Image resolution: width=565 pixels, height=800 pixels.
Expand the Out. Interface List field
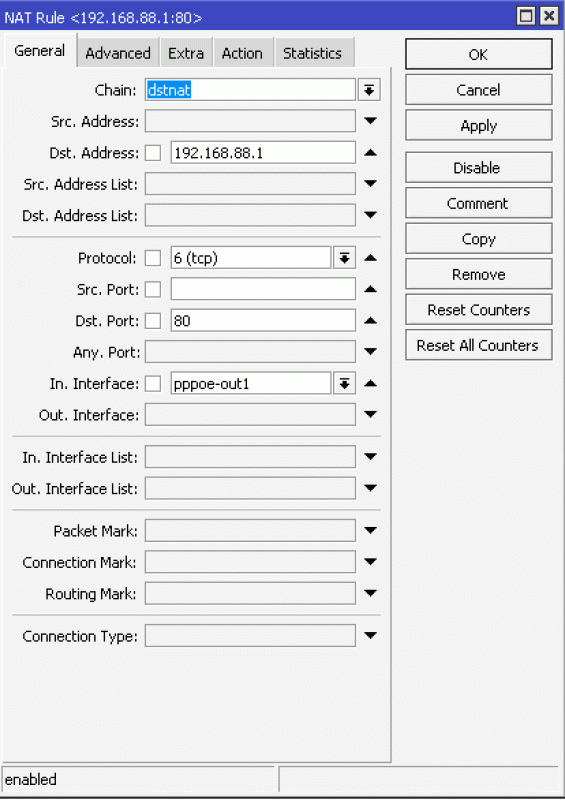click(x=371, y=488)
